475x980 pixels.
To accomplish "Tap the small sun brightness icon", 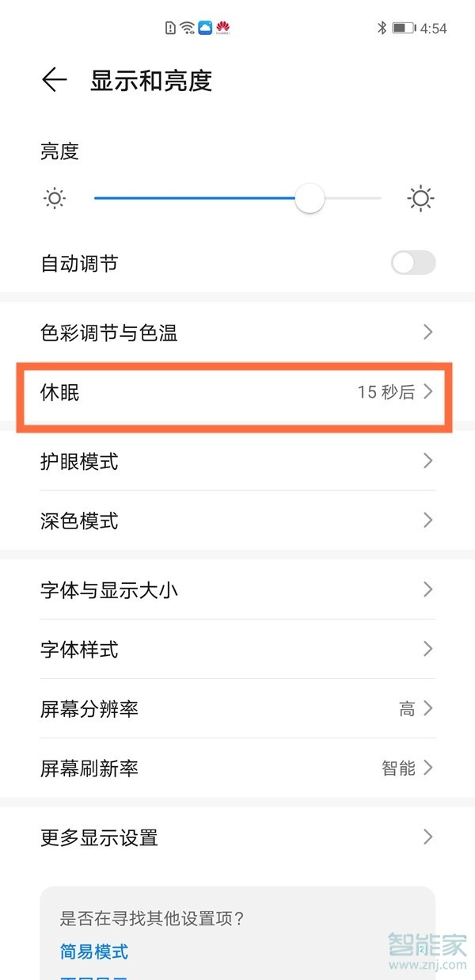I will coord(54,198).
